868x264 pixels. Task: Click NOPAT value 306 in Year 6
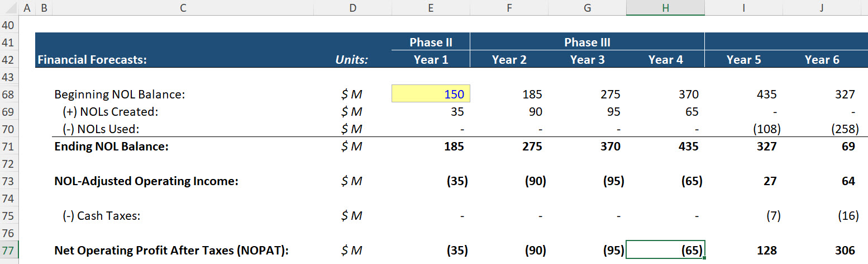tap(845, 251)
